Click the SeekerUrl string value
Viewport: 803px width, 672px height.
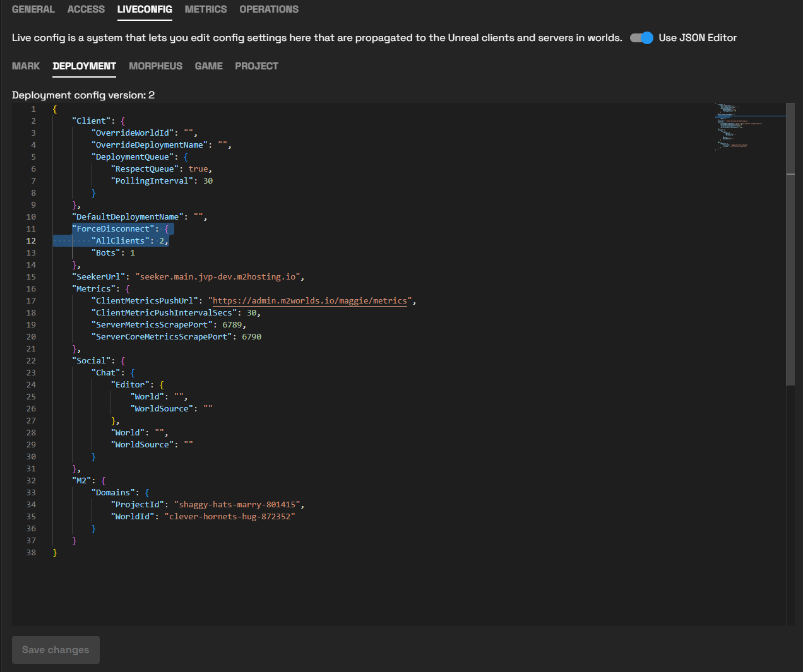tap(219, 277)
